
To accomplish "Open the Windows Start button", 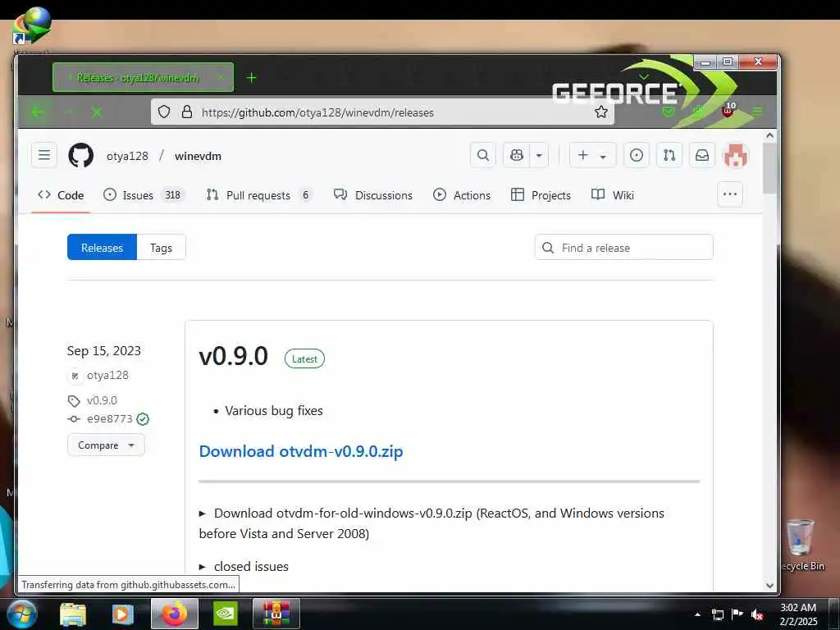I will (x=21, y=614).
